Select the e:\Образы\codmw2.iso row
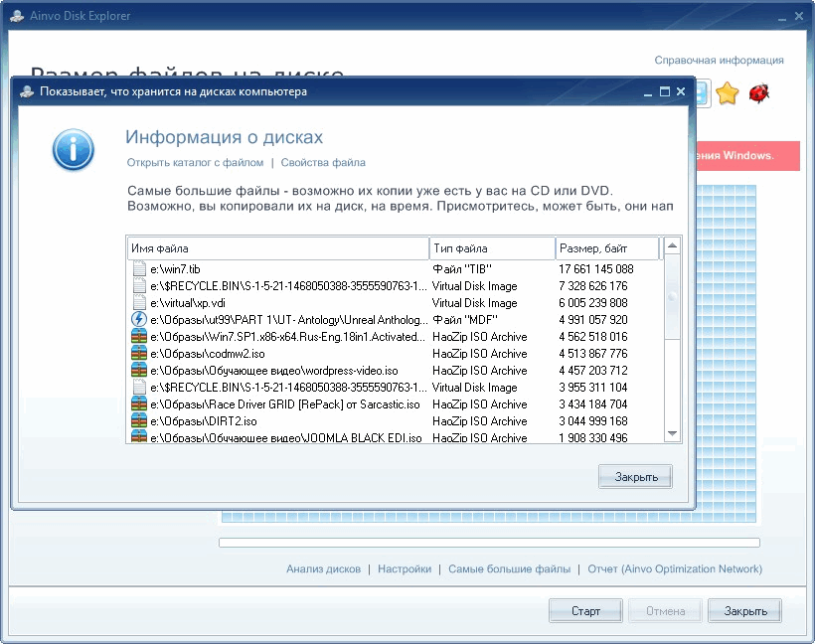 (x=395, y=354)
